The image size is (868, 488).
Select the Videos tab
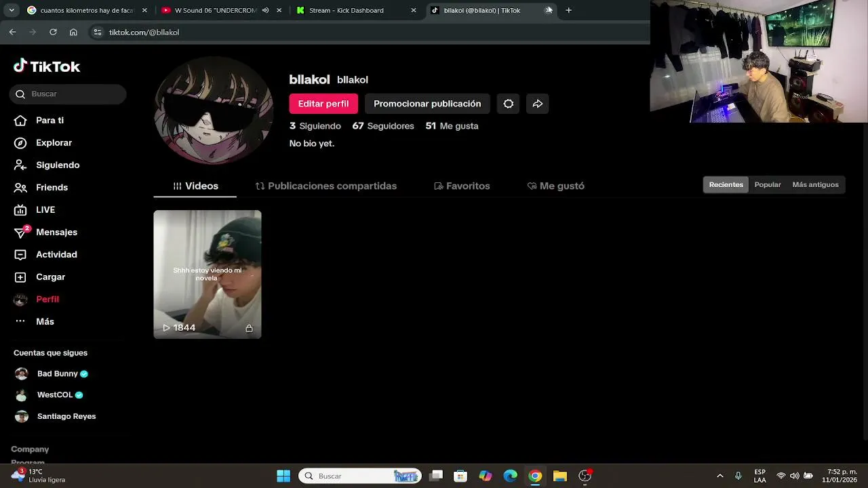(x=195, y=186)
